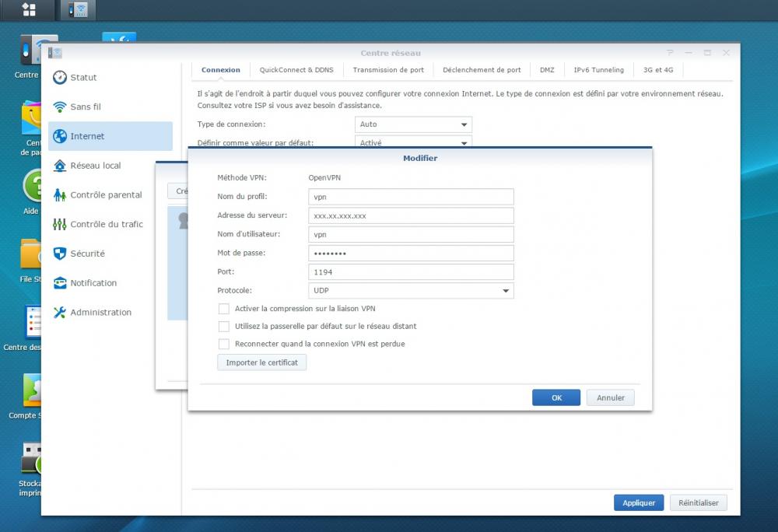The width and height of the screenshot is (778, 532).
Task: Open the Notification sidebar icon
Action: pos(60,283)
